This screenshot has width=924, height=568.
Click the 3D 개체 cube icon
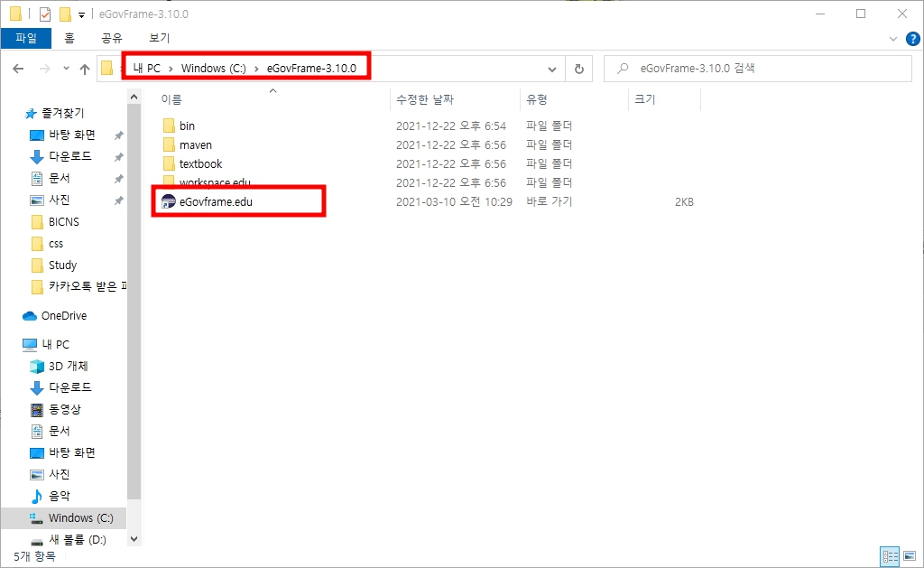36,367
